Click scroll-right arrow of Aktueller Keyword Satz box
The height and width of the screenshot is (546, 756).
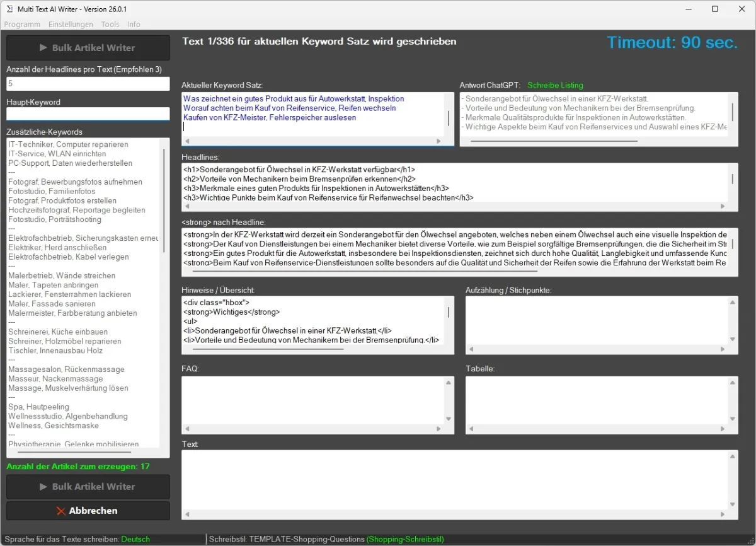pos(438,141)
